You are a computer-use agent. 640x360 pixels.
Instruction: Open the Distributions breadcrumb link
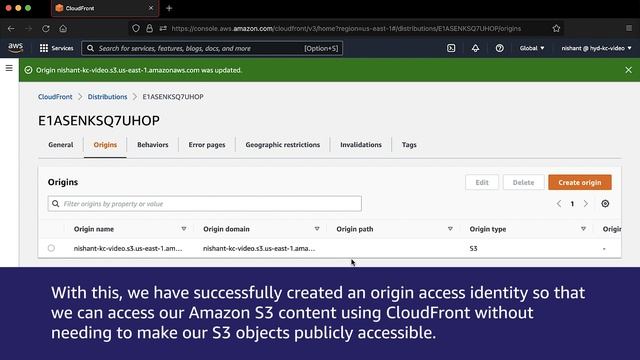[107, 97]
